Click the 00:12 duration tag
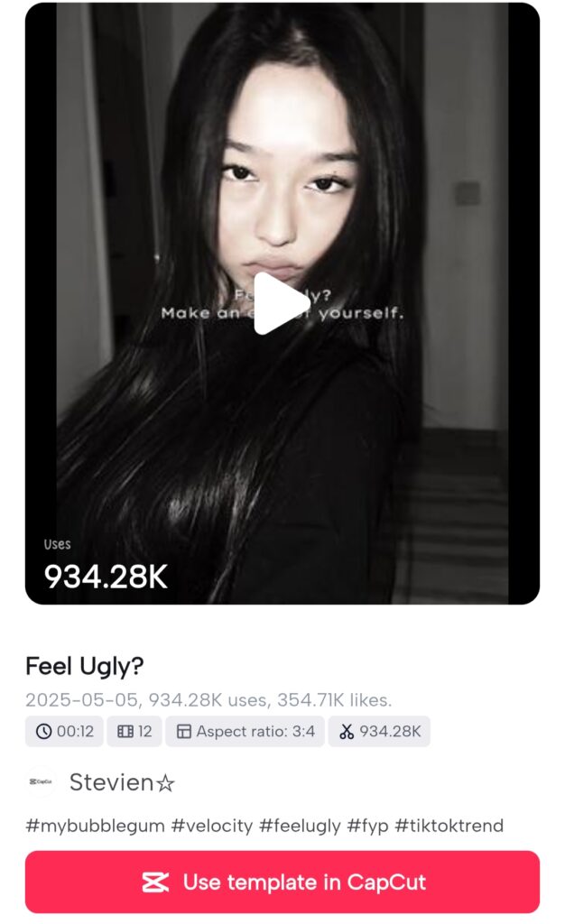The height and width of the screenshot is (924, 565). pos(64,731)
